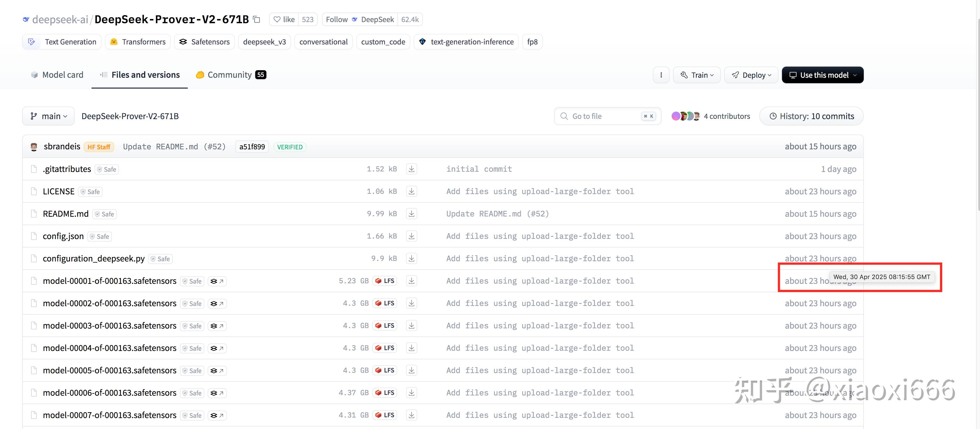Open the three-dot more options menu
The width and height of the screenshot is (980, 429).
click(x=661, y=75)
